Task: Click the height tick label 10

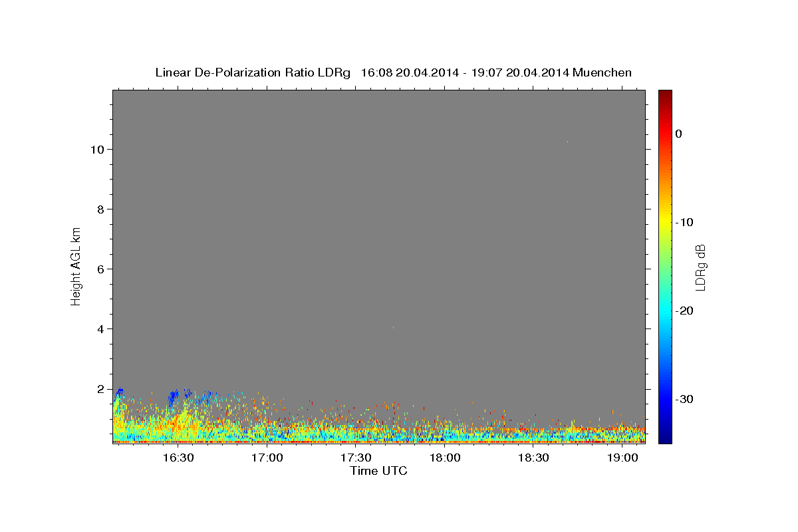Action: [98, 150]
